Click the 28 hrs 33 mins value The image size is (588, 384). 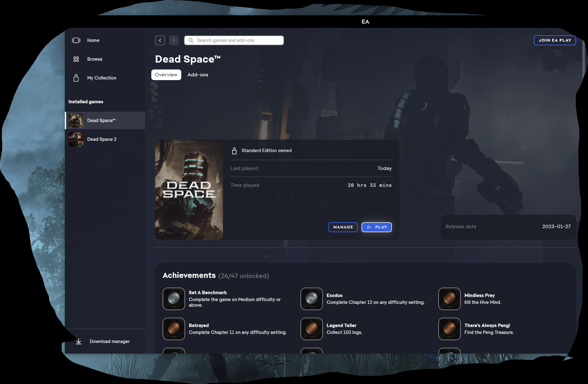point(370,185)
